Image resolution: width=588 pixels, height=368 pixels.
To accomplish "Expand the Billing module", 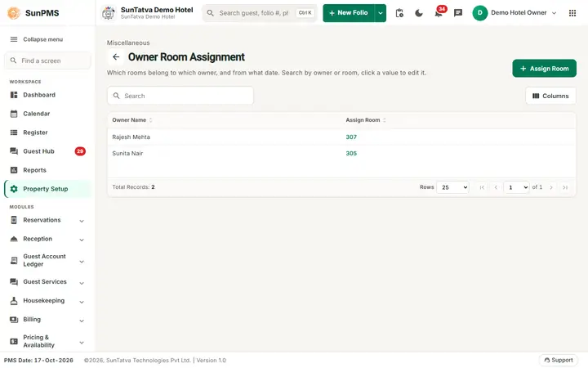I will pyautogui.click(x=47, y=319).
